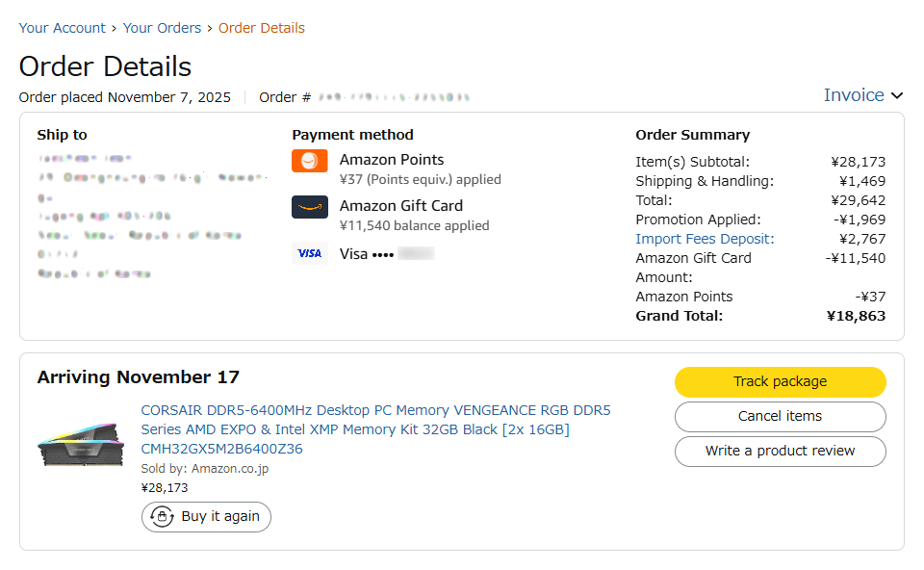Click the Amazon Gift Card icon
This screenshot has height=570, width=924.
click(x=310, y=207)
